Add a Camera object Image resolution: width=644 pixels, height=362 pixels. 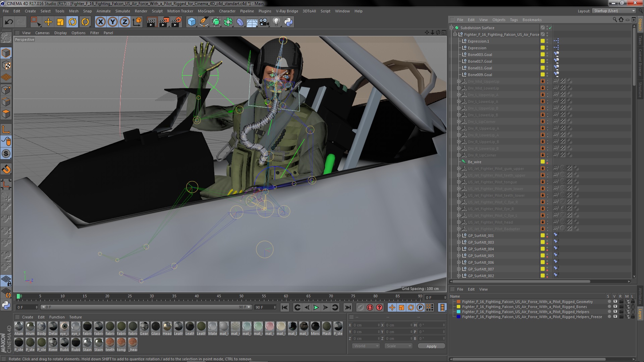click(264, 22)
